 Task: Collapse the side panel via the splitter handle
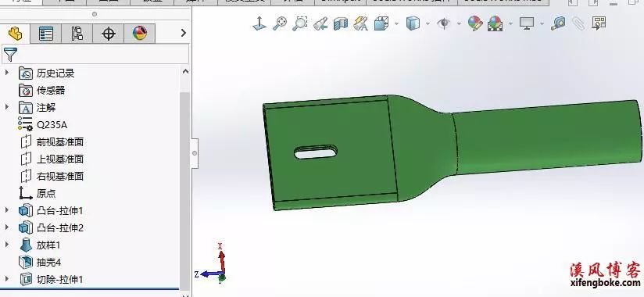195,153
